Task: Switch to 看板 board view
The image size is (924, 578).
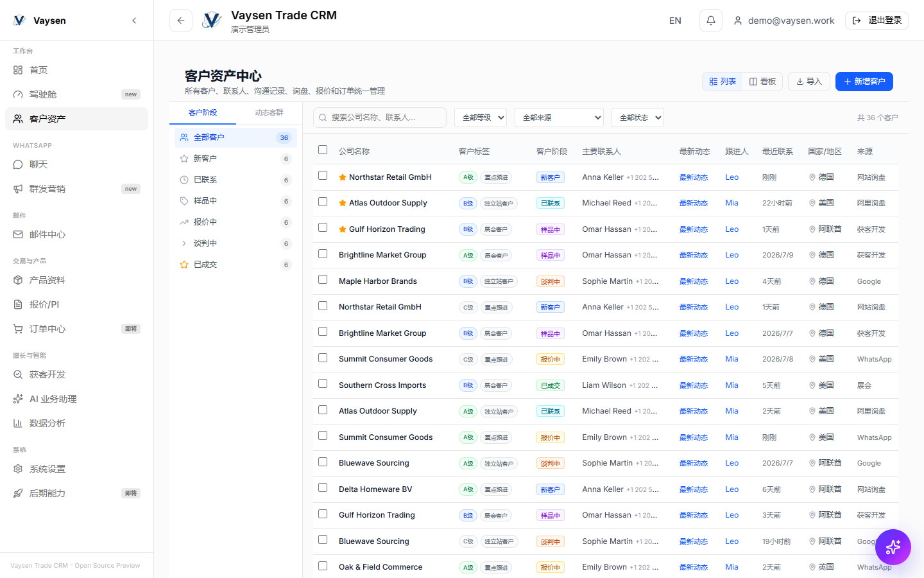Action: (762, 82)
